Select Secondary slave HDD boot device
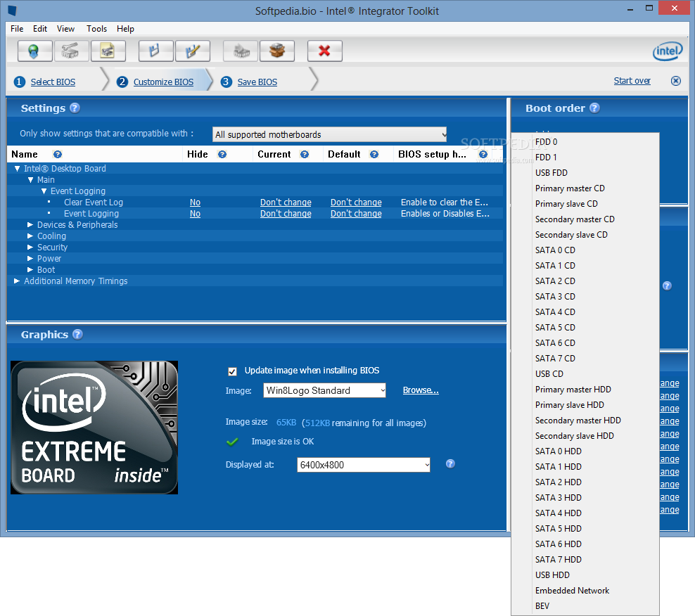Screen dimensions: 695x616 585,436
